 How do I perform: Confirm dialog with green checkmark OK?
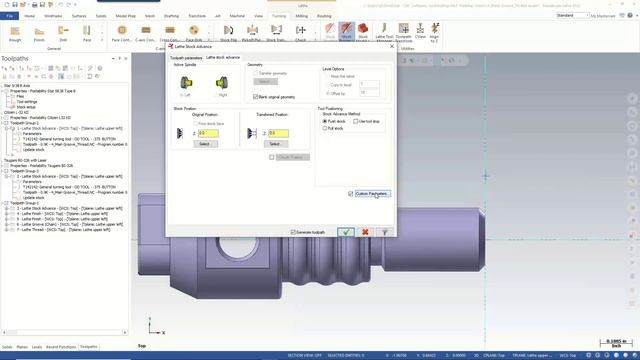coord(346,232)
